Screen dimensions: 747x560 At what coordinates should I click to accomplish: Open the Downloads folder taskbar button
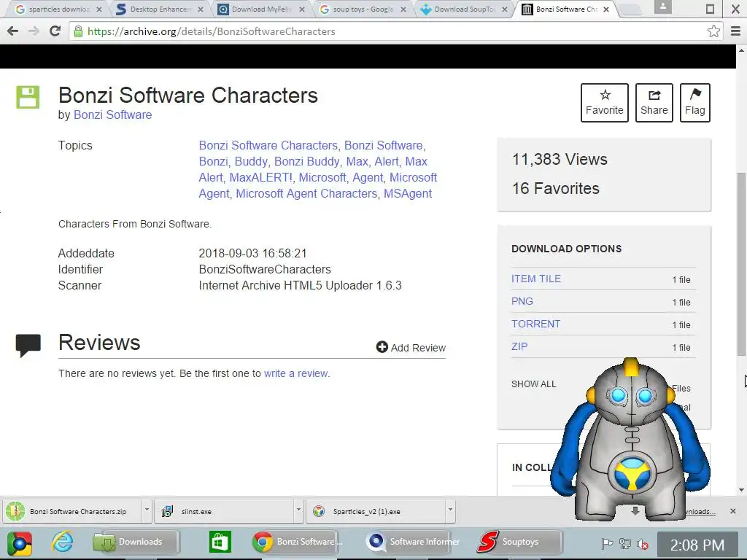(135, 542)
